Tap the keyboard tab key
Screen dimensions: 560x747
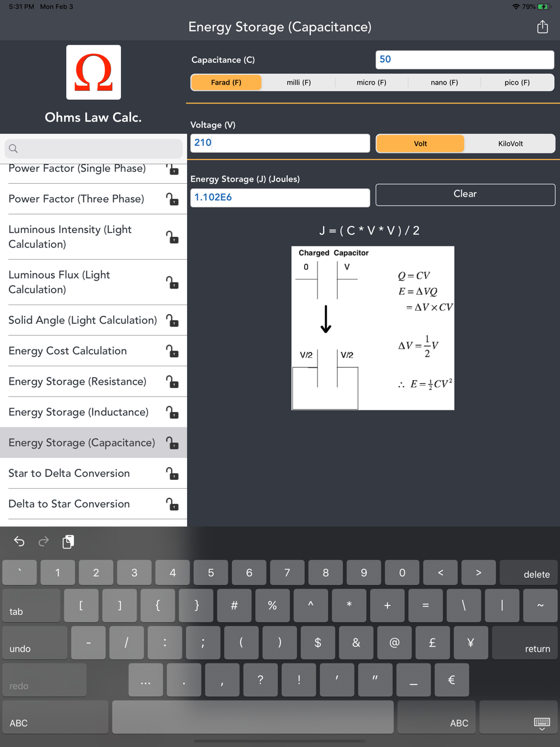coord(31,605)
